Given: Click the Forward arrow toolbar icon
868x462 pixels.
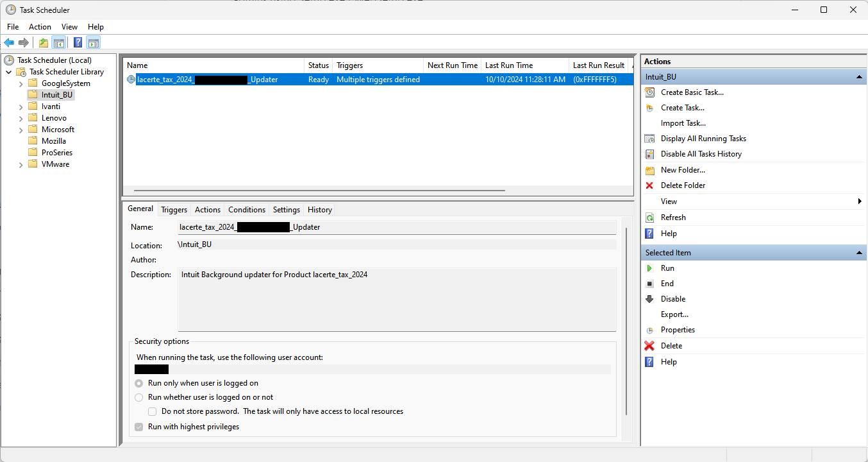Looking at the screenshot, I should click(24, 43).
